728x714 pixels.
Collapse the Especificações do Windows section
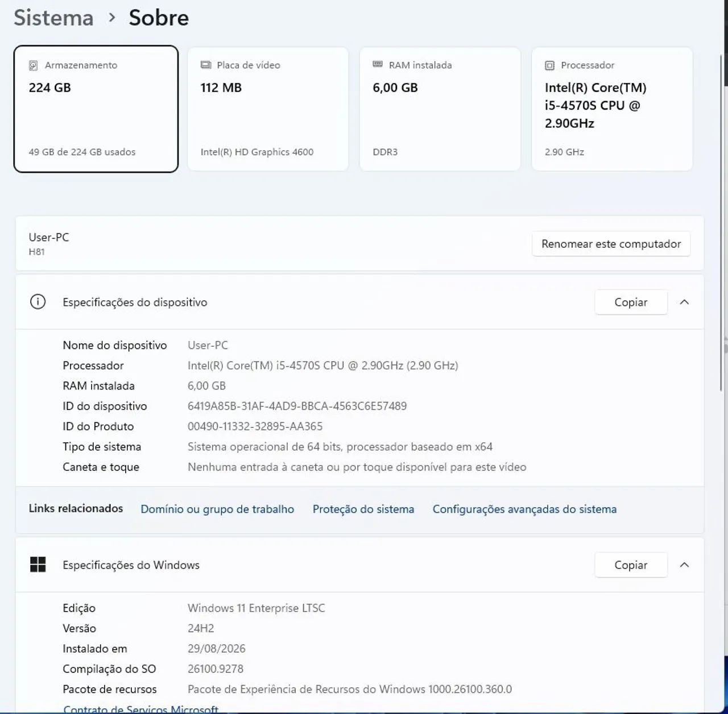click(685, 565)
